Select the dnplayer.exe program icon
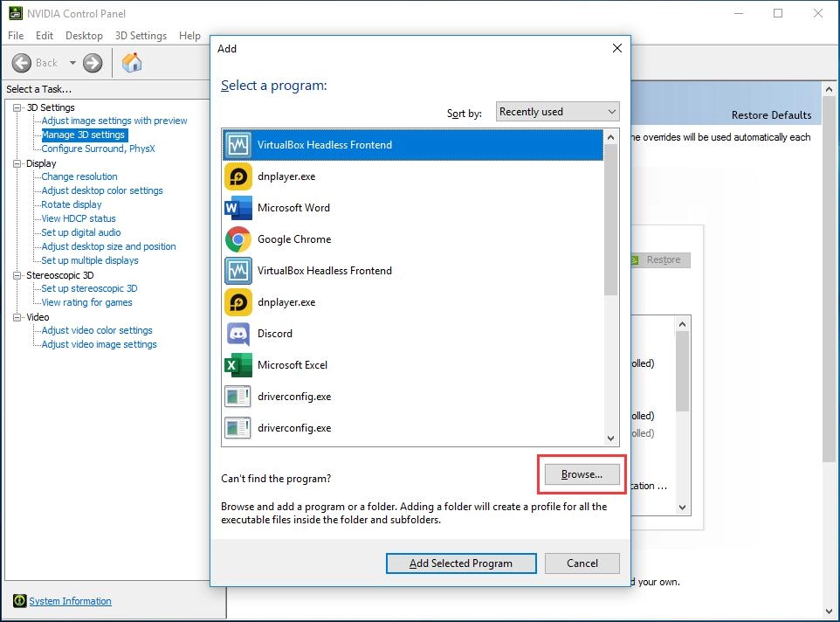 coord(237,176)
